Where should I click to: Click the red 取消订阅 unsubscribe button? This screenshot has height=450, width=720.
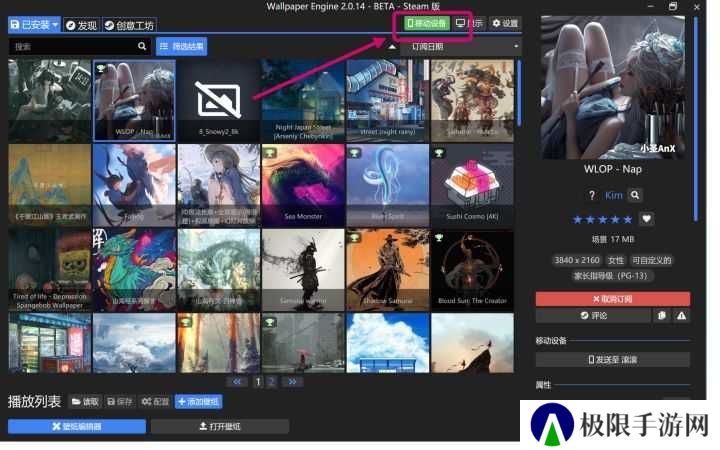613,299
